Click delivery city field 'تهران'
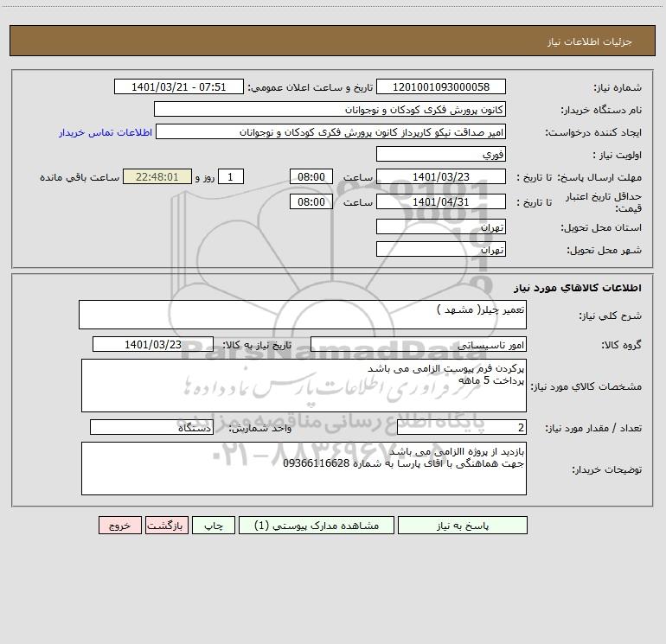This screenshot has height=644, width=666. pyautogui.click(x=441, y=250)
